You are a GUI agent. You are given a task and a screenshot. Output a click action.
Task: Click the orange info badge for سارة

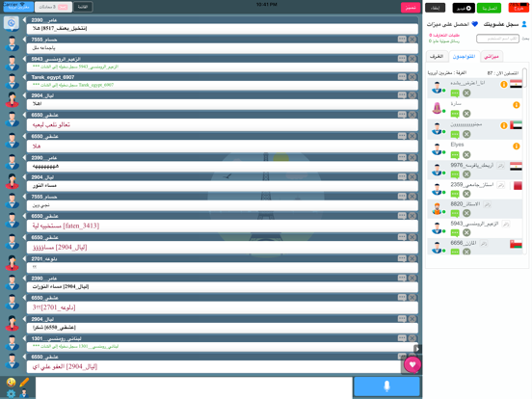(x=516, y=105)
